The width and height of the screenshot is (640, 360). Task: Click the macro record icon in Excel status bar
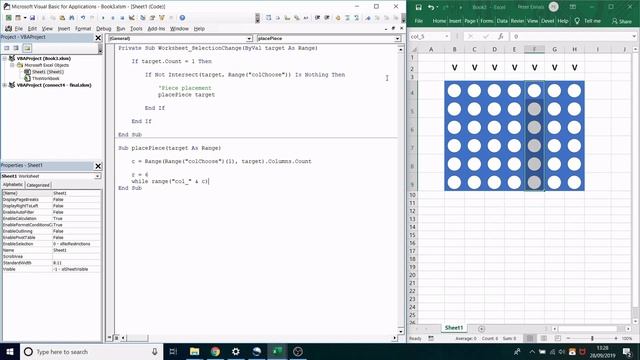[431, 338]
